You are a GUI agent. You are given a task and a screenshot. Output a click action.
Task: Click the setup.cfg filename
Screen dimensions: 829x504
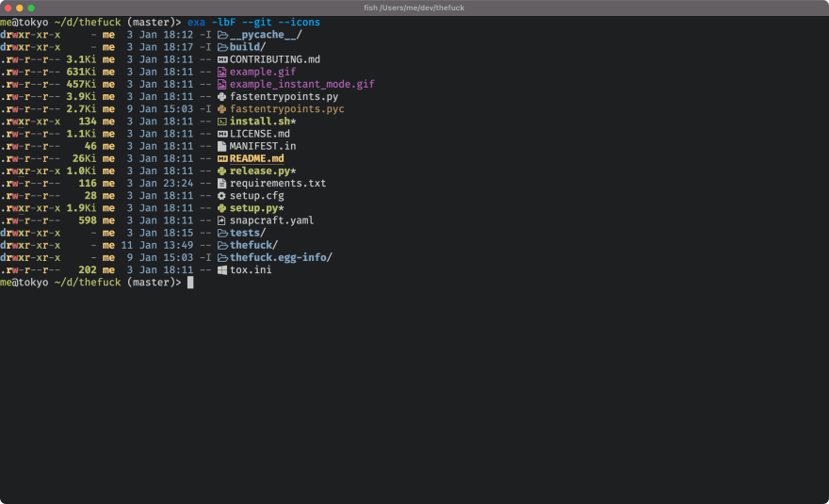pyautogui.click(x=257, y=196)
